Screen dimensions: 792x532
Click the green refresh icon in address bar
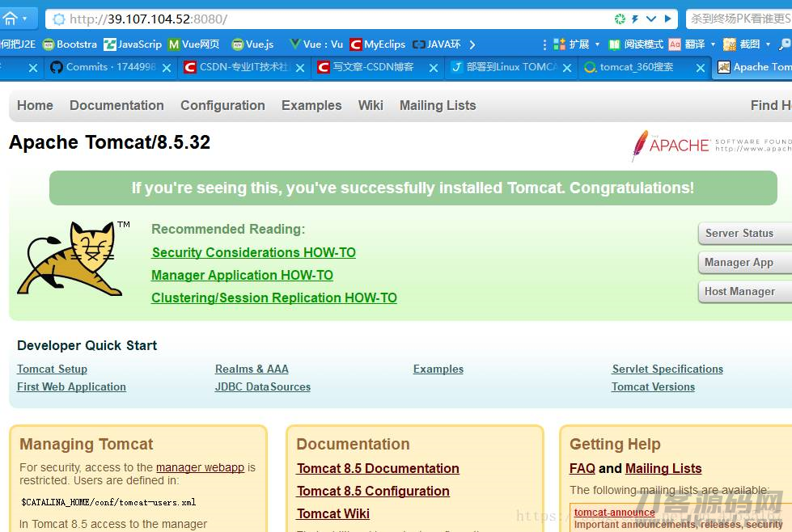point(620,19)
